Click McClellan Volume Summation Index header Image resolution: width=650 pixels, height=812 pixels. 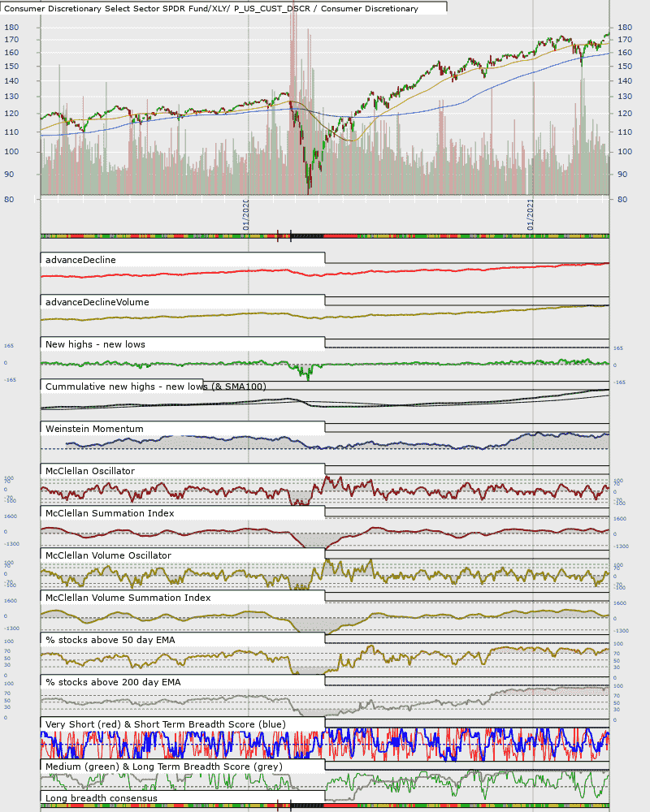pos(128,598)
